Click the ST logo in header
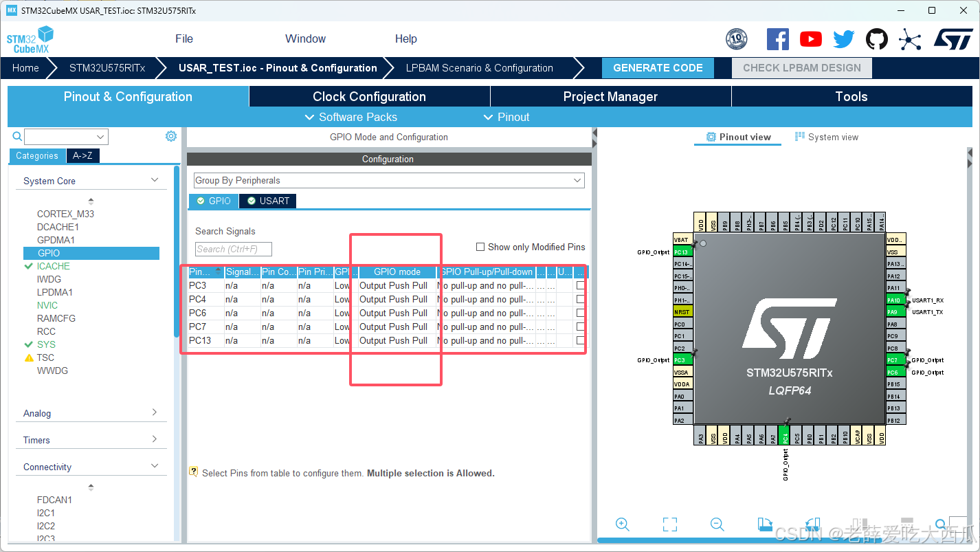This screenshot has height=552, width=980. tap(953, 39)
